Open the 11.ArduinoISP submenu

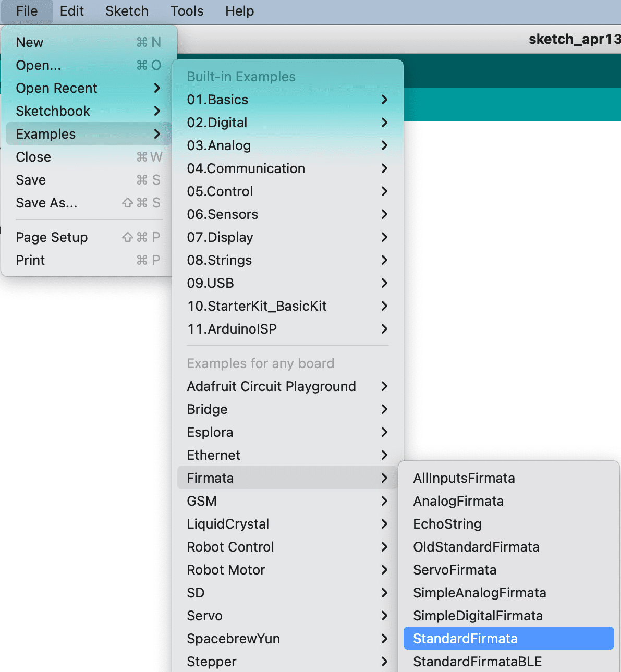click(x=287, y=329)
